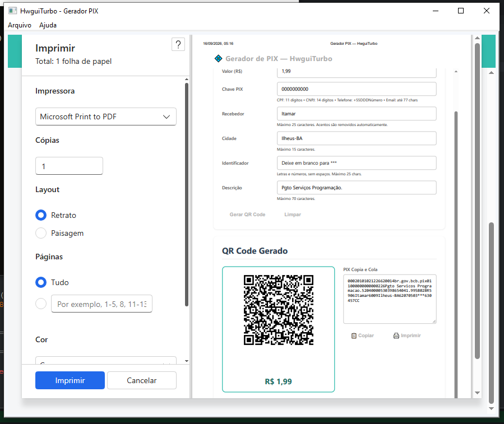This screenshot has height=424, width=504.
Task: Click the PIX Copia e Cola label
Action: click(360, 269)
